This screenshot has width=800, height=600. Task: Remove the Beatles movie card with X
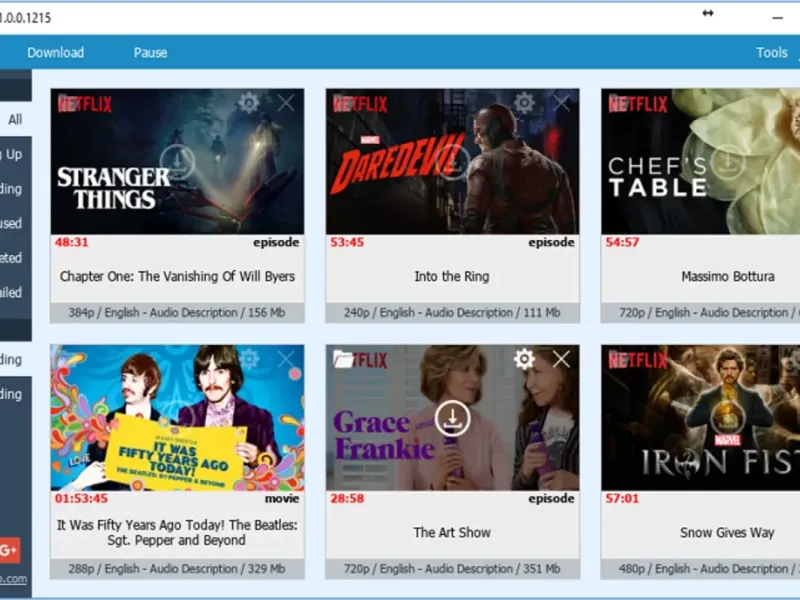(286, 359)
